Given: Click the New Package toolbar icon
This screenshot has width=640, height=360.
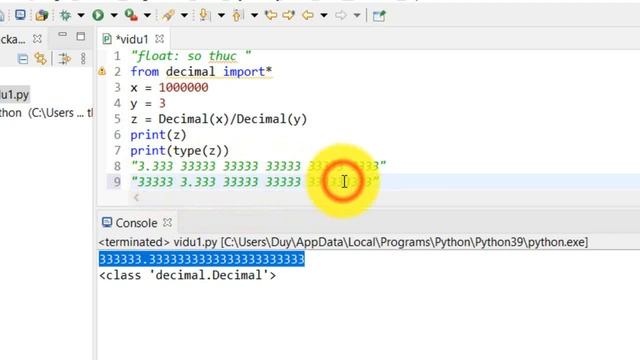Looking at the screenshot, I should tap(42, 16).
